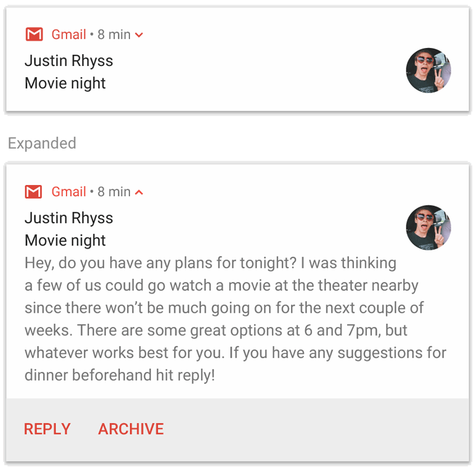Click the Gmail icon in the collapsed notification

tap(34, 35)
